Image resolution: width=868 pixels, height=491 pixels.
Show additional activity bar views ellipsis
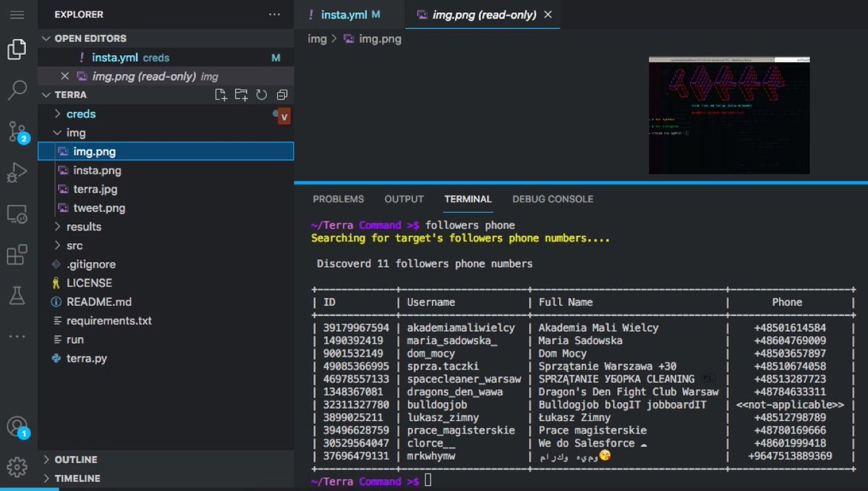coord(17,336)
